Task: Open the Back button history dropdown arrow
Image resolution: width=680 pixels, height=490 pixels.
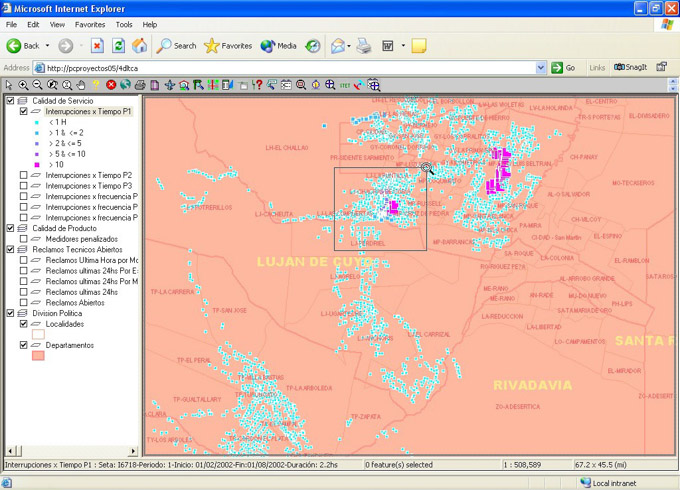Action: [47, 46]
